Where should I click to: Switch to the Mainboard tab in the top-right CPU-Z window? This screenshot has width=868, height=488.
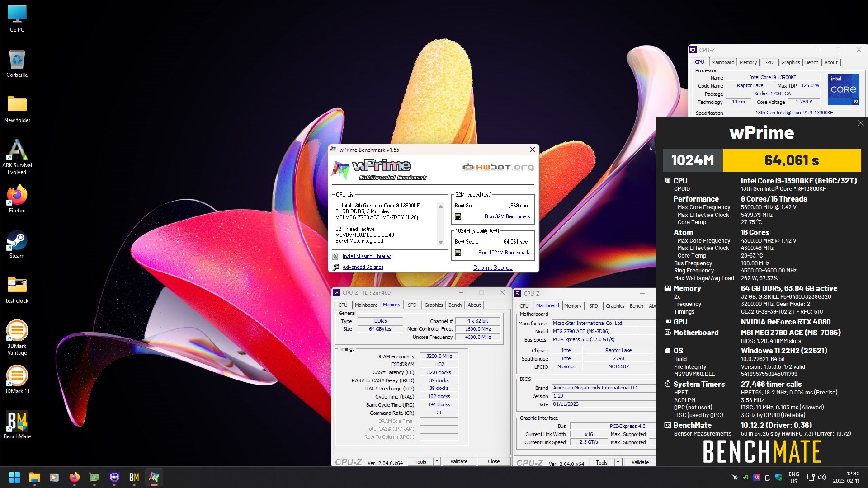click(722, 62)
